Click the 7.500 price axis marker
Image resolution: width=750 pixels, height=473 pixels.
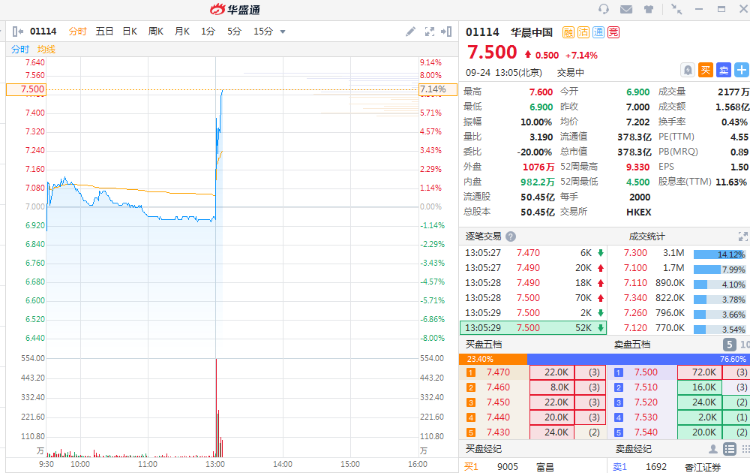pyautogui.click(x=26, y=89)
